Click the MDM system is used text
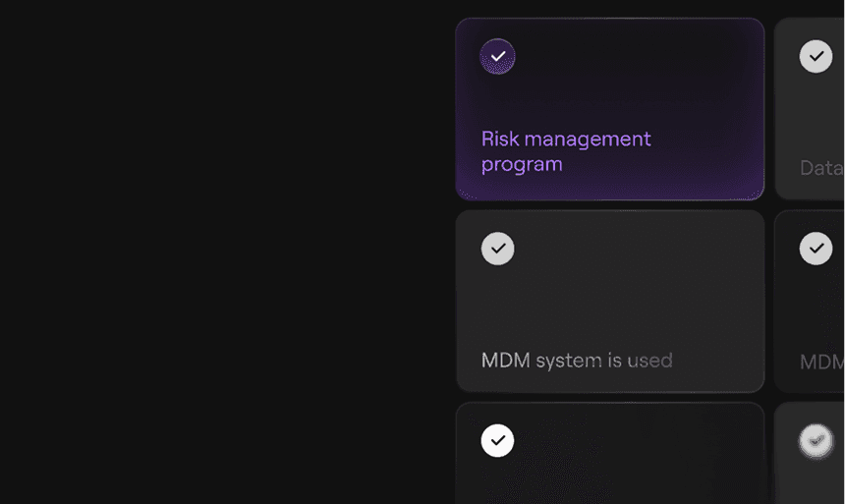Screen dimensions: 845x504 [577, 361]
